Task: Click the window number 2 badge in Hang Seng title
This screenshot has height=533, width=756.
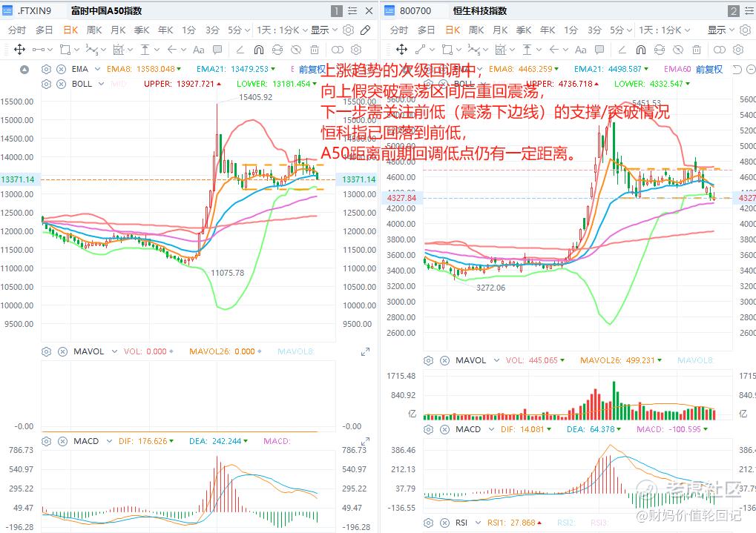Action: 733,10
